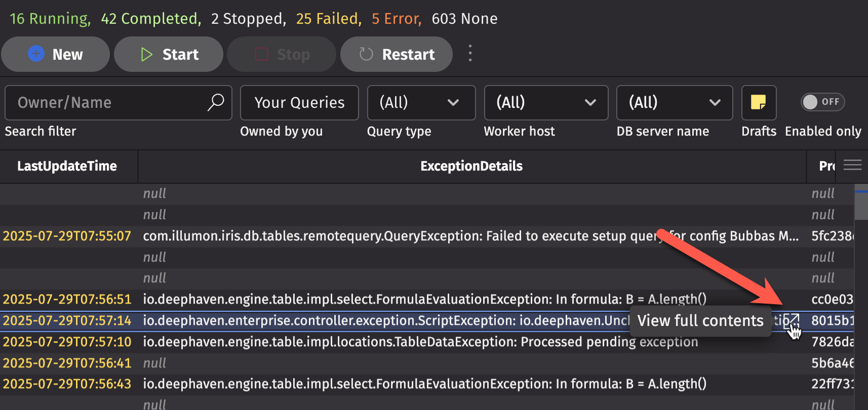Expand the Query type dropdown
This screenshot has width=868, height=410.
pos(421,103)
